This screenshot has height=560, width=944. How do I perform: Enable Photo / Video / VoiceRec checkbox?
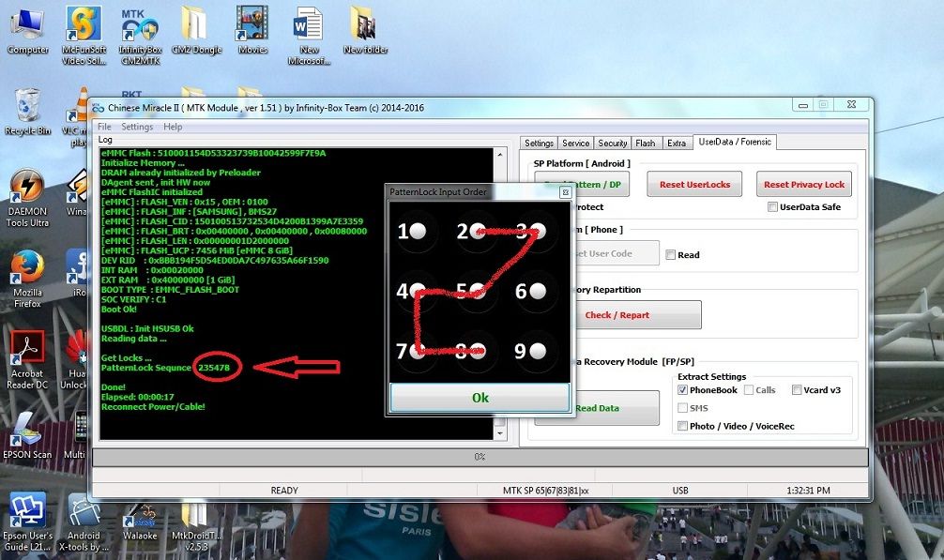coord(682,426)
